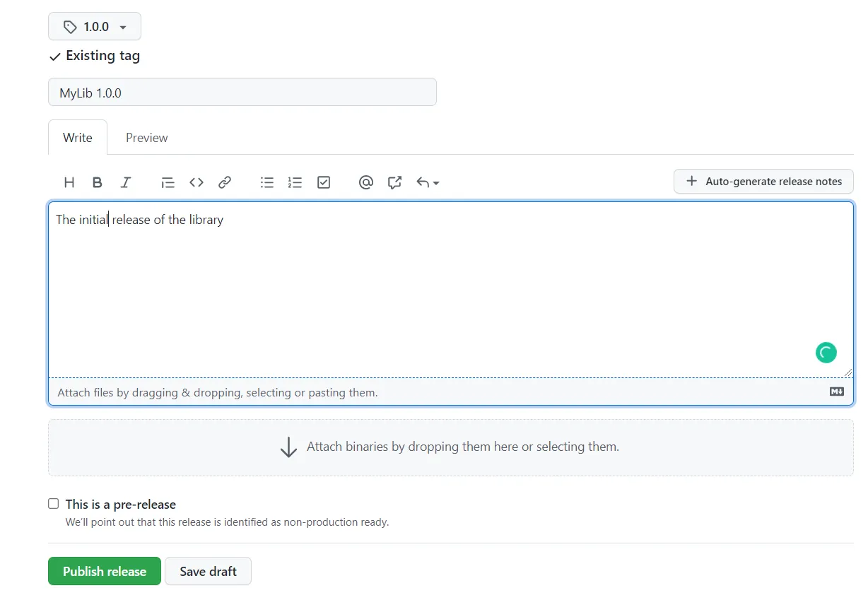Insert a quote block
Screen dimensions: 868x595
click(168, 182)
